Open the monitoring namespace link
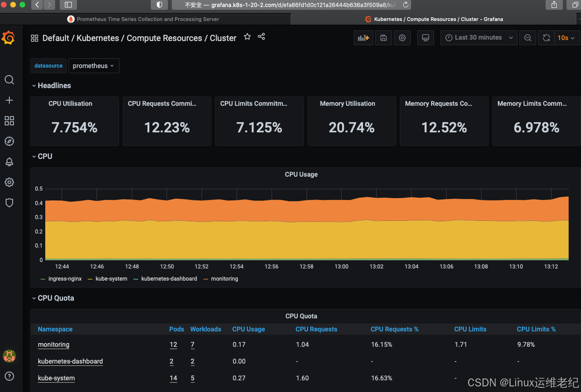581x392 pixels. (54, 344)
